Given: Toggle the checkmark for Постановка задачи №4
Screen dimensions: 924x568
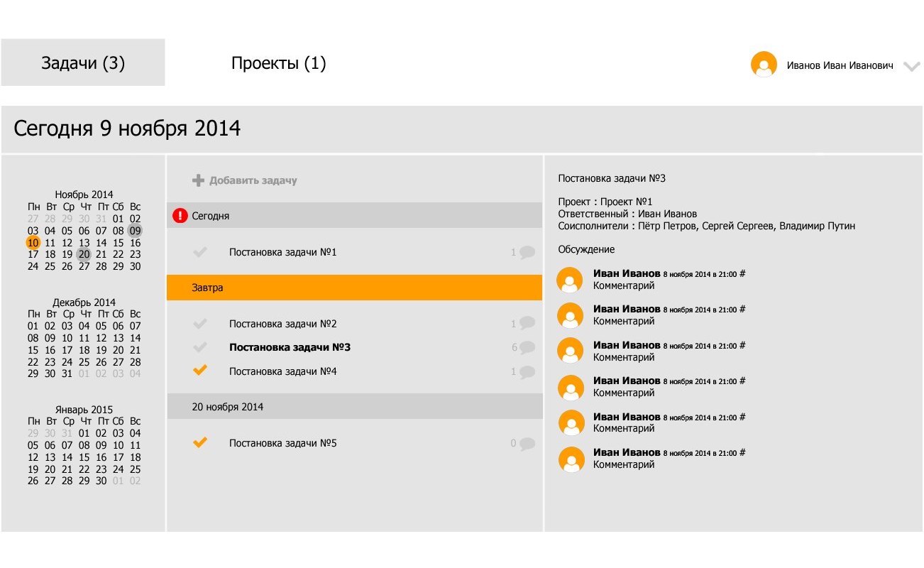Looking at the screenshot, I should (200, 371).
